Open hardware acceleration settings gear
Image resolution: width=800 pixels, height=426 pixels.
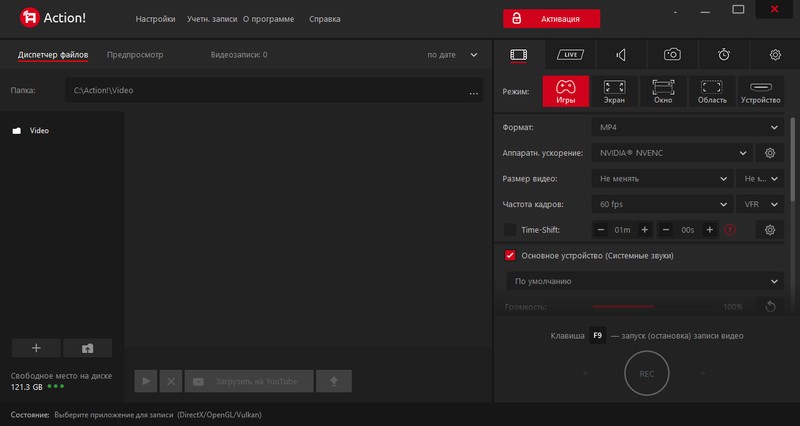pyautogui.click(x=770, y=153)
